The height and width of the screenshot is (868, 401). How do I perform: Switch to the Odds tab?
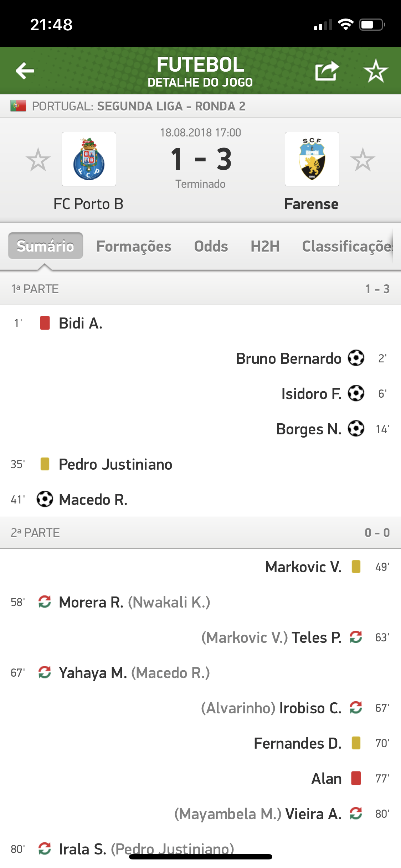point(211,246)
